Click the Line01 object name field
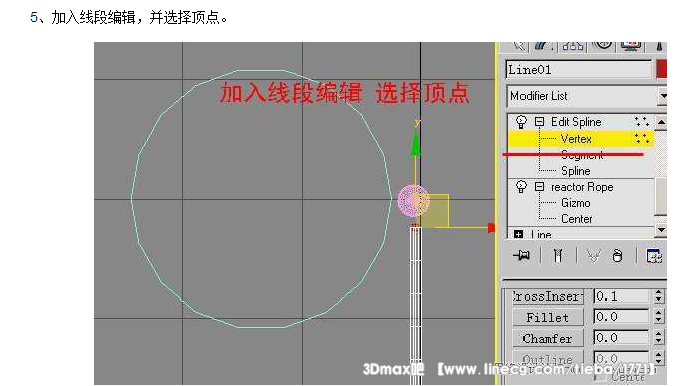Screen dimensions: 684x386 [x=578, y=69]
